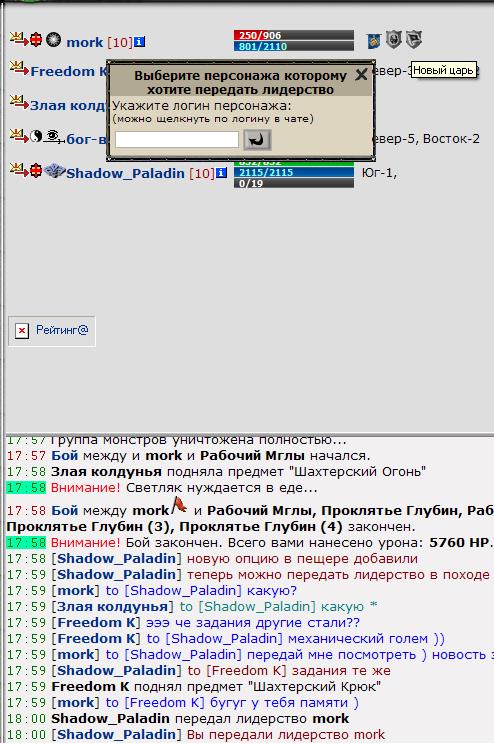Click "Юг-1," location text beside Shadow_Paladin
Screen dimensions: 494x745
tap(379, 172)
